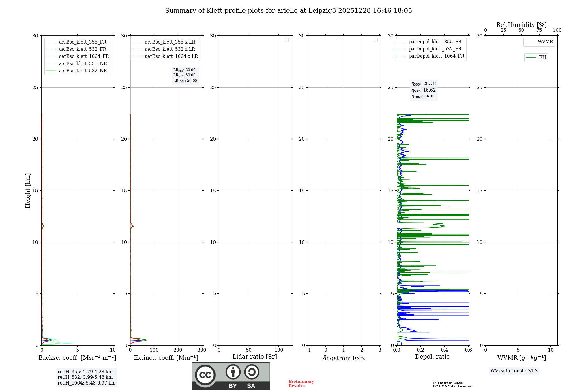Click the reference height info box
This screenshot has height=392, width=577.
tap(86, 377)
